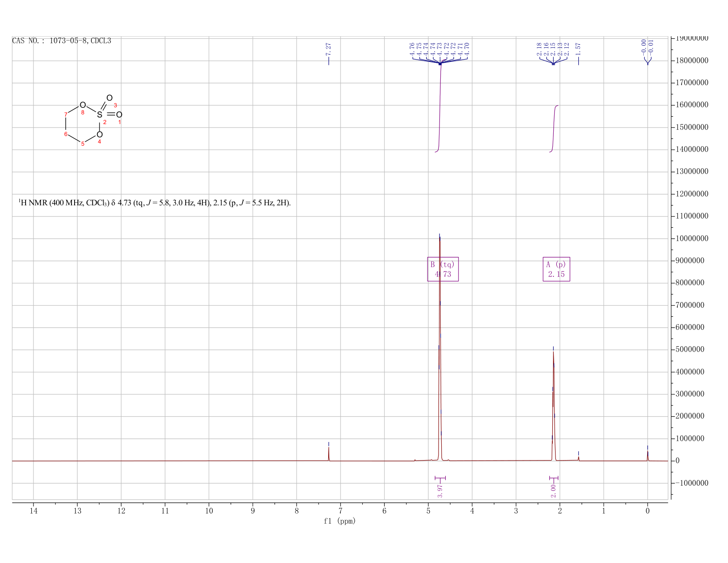Click the solvent peak at 7.27 ppm
Image resolution: width=728 pixels, height=563 pixels.
point(329,453)
